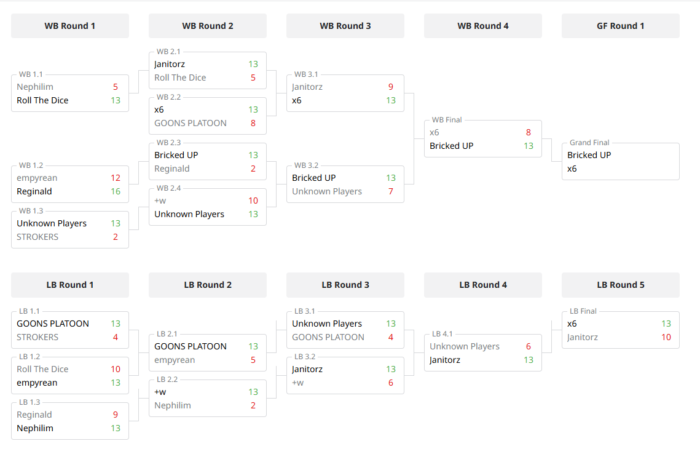Open Bricked UP in the WB Final

(453, 146)
